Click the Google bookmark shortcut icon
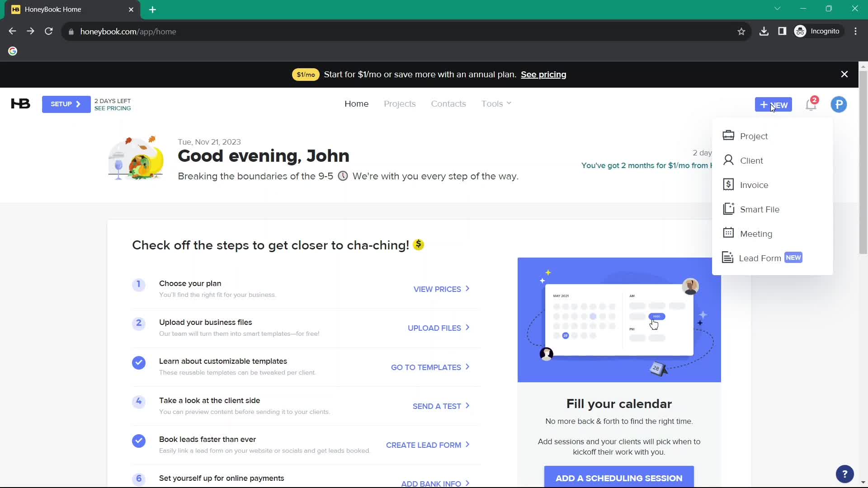The width and height of the screenshot is (868, 488). click(x=13, y=51)
